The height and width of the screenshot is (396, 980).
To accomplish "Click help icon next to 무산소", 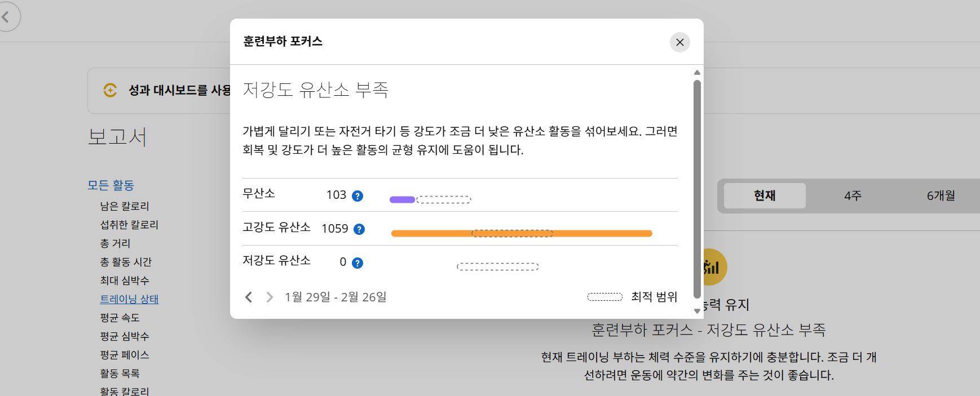I will click(x=357, y=196).
